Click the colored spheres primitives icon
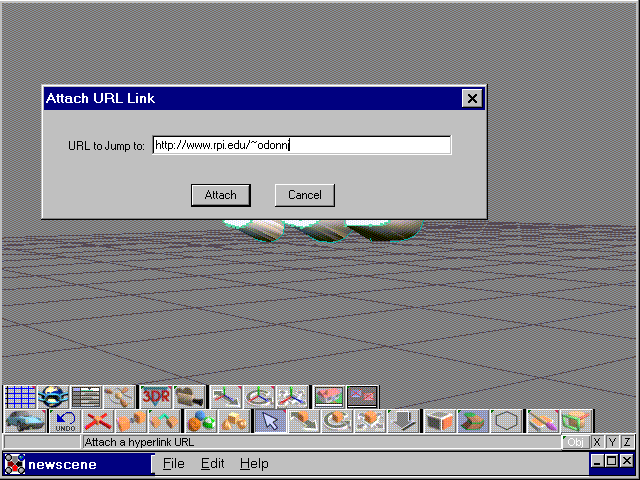The width and height of the screenshot is (640, 480). [200, 421]
